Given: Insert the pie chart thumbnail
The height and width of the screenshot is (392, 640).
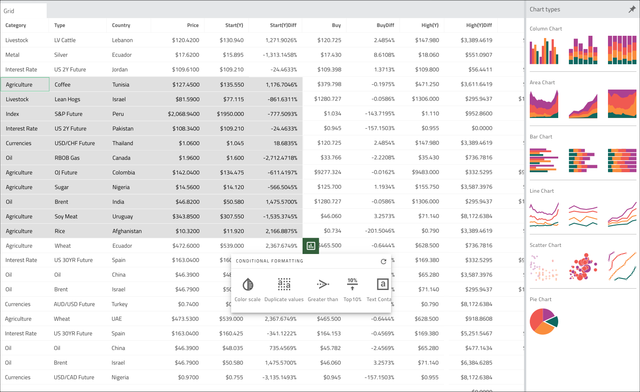Looking at the screenshot, I should click(x=544, y=321).
